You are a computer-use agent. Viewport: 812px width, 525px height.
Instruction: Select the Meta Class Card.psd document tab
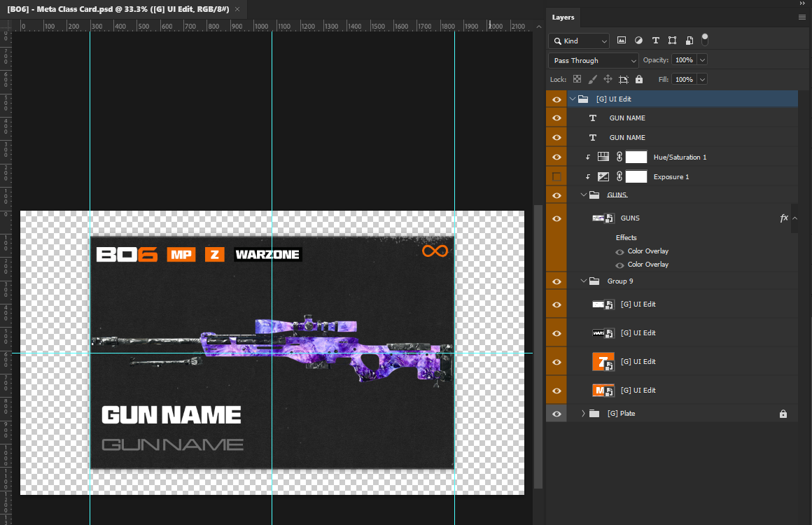tap(119, 10)
